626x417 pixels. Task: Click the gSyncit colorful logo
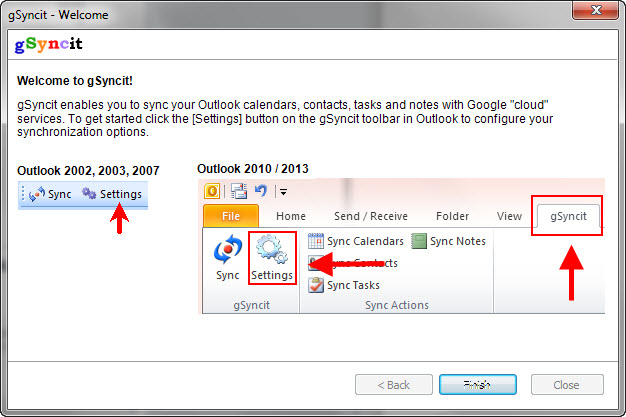click(x=48, y=44)
